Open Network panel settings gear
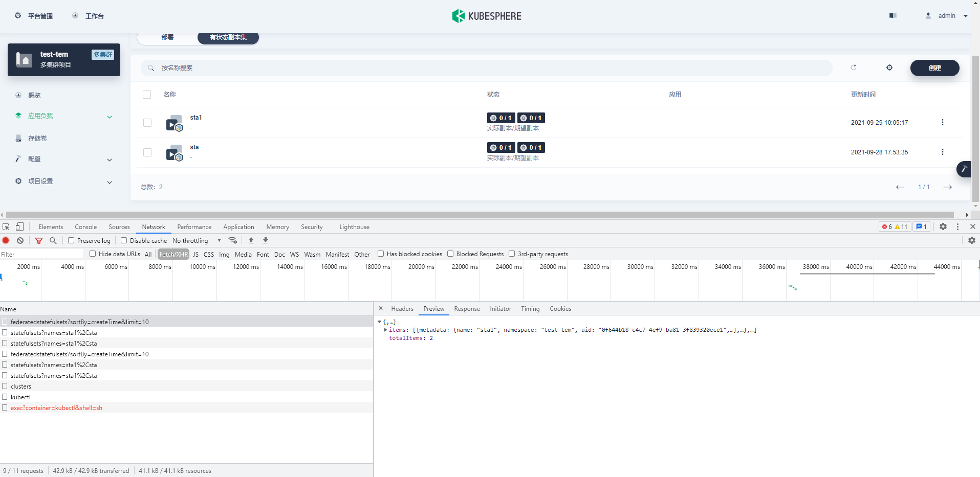The image size is (980, 477). pyautogui.click(x=972, y=240)
